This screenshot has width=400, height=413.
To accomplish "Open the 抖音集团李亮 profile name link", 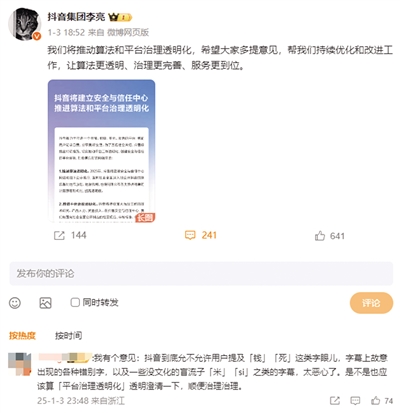I will coord(76,17).
